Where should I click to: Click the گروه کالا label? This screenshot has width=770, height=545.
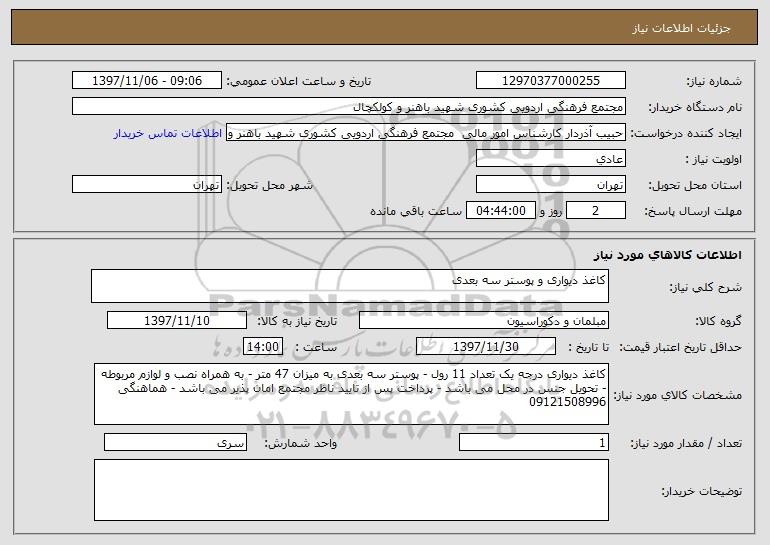click(x=718, y=321)
